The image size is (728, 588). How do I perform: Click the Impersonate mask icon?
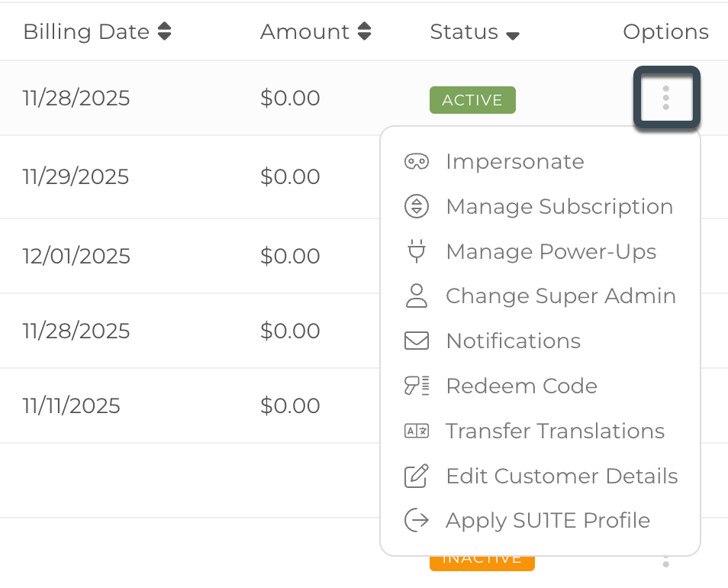[417, 162]
